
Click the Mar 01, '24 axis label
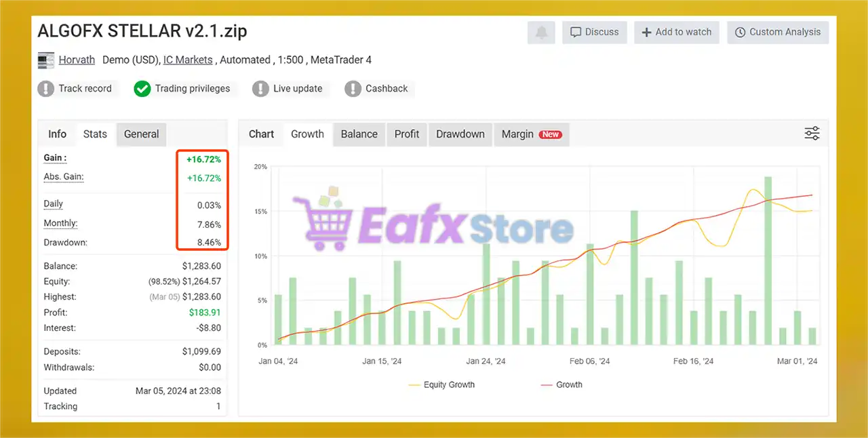click(797, 361)
